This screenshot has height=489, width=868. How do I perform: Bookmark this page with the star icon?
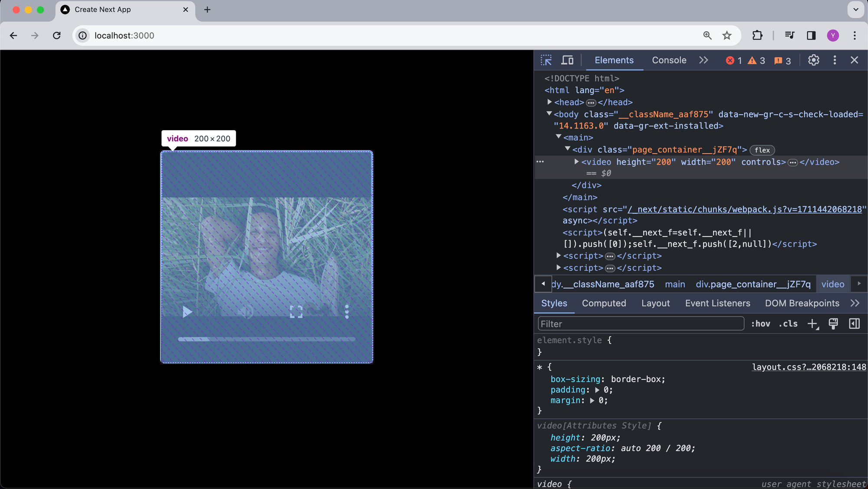727,36
